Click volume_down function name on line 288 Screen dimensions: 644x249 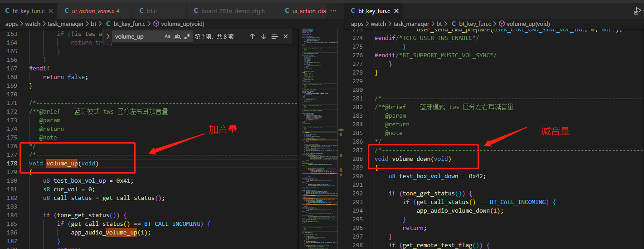[411, 159]
